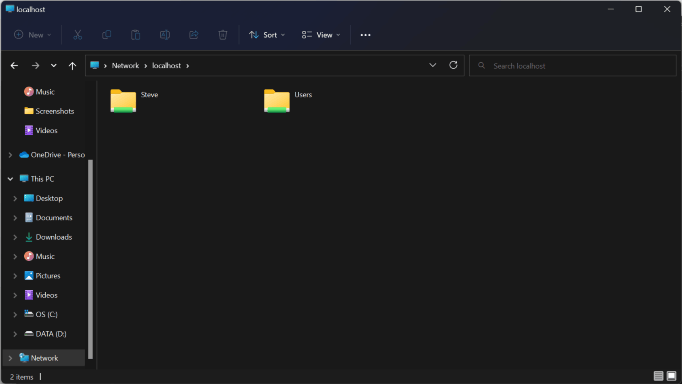Click the Delete trash icon
This screenshot has height=384, width=682.
point(223,35)
